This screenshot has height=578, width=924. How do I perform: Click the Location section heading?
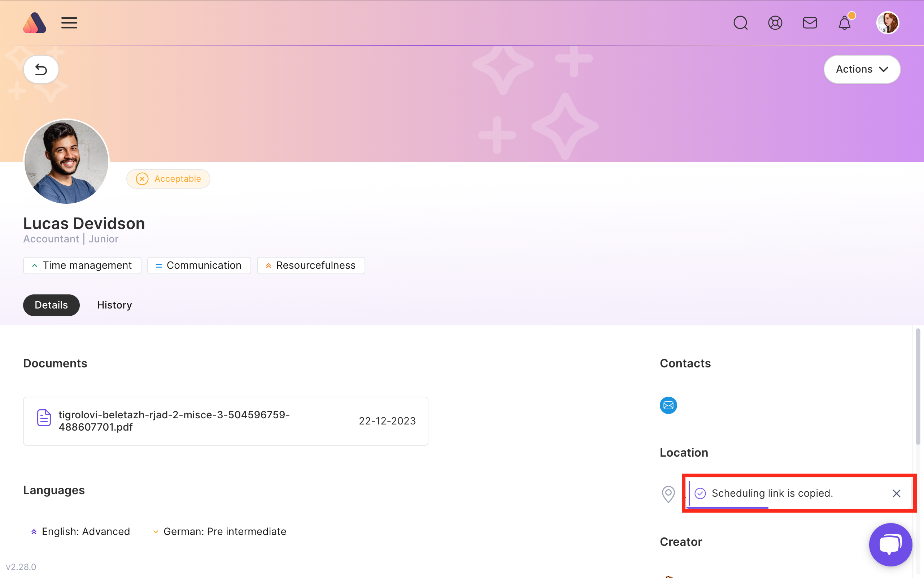coord(684,453)
